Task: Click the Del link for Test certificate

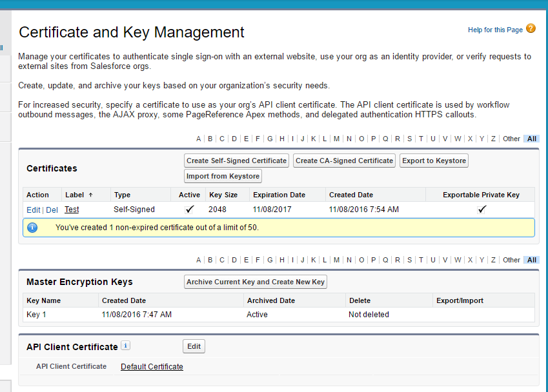Action: (x=52, y=210)
